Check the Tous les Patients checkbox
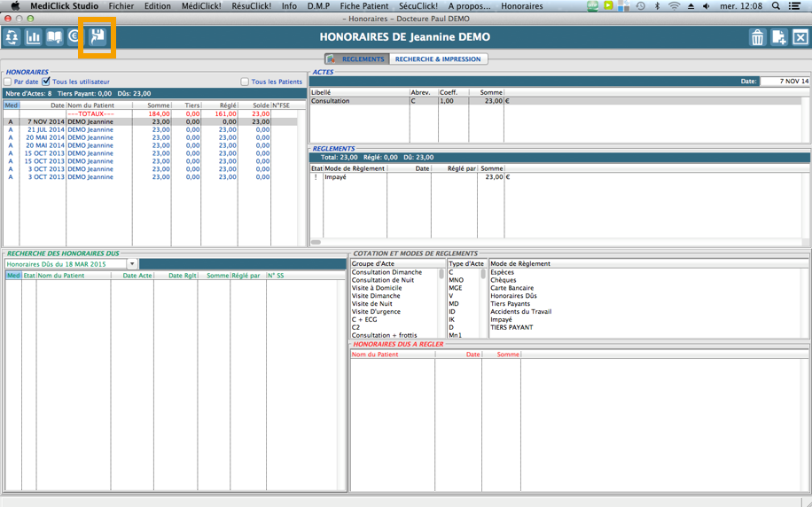This screenshot has width=812, height=507. 245,82
